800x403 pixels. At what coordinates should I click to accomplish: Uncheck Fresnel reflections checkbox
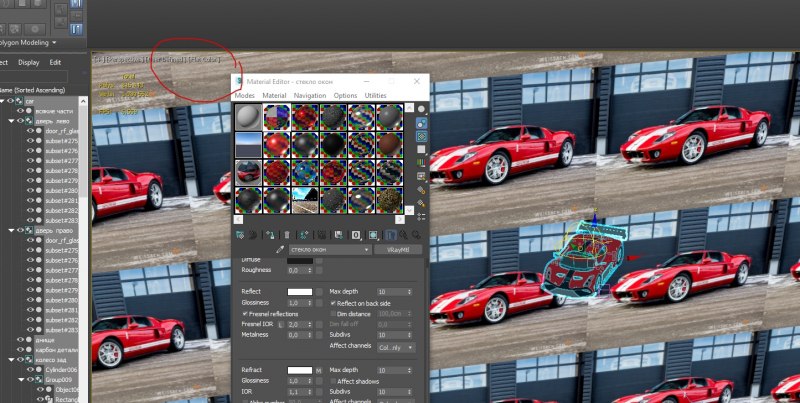[x=245, y=314]
